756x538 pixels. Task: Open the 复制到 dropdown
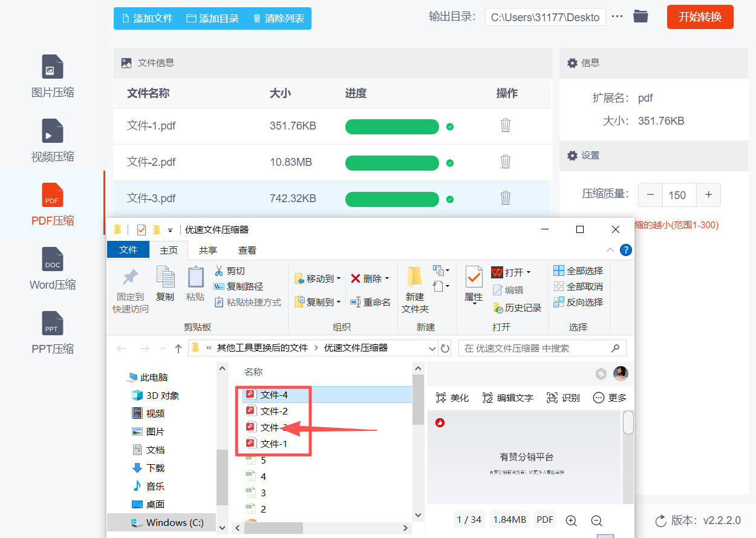[318, 301]
